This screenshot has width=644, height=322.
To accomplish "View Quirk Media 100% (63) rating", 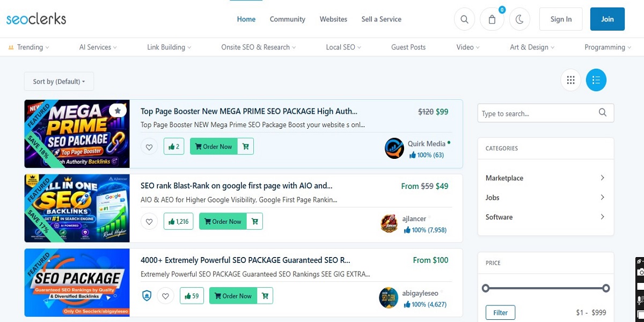I will [x=426, y=155].
